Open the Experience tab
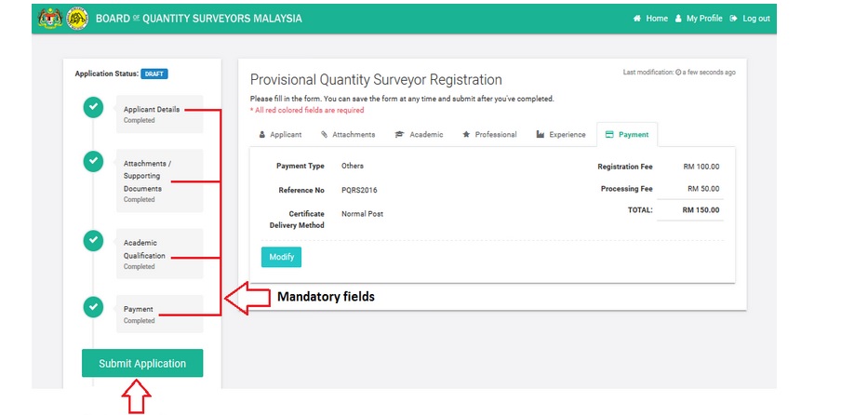The width and height of the screenshot is (868, 415). (x=561, y=135)
